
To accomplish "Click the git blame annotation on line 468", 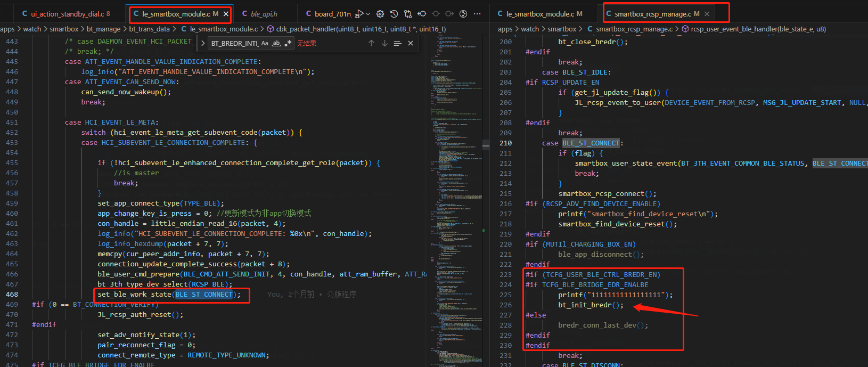I will click(x=312, y=294).
